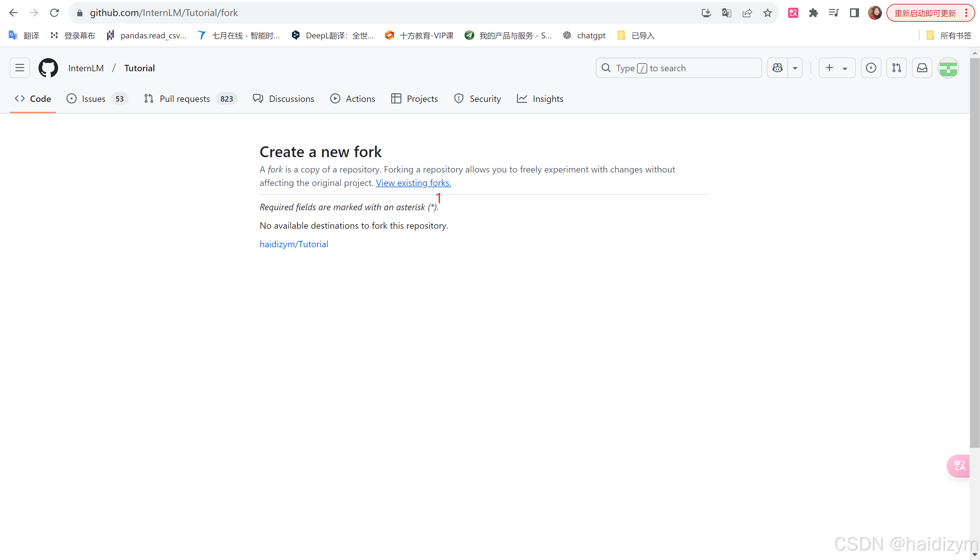Click the GitHub Octocat logo
Screen dimensions: 980x560
[x=48, y=68]
